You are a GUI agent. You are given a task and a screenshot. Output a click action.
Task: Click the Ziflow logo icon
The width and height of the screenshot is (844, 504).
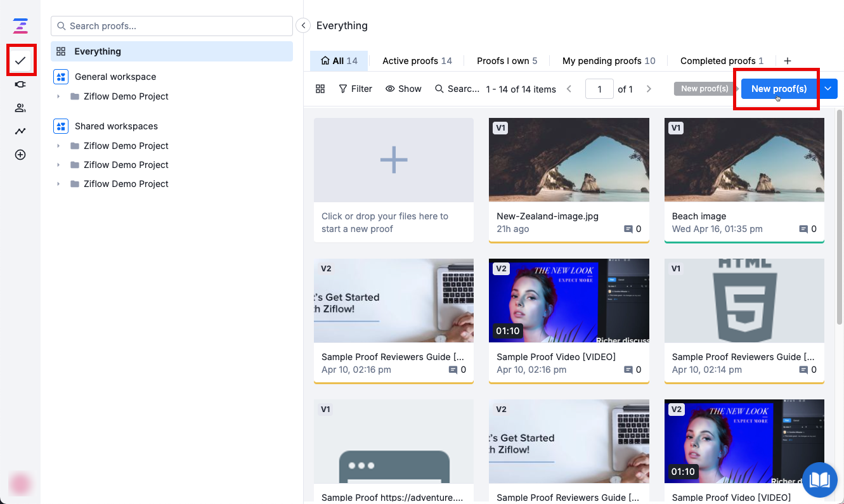20,26
